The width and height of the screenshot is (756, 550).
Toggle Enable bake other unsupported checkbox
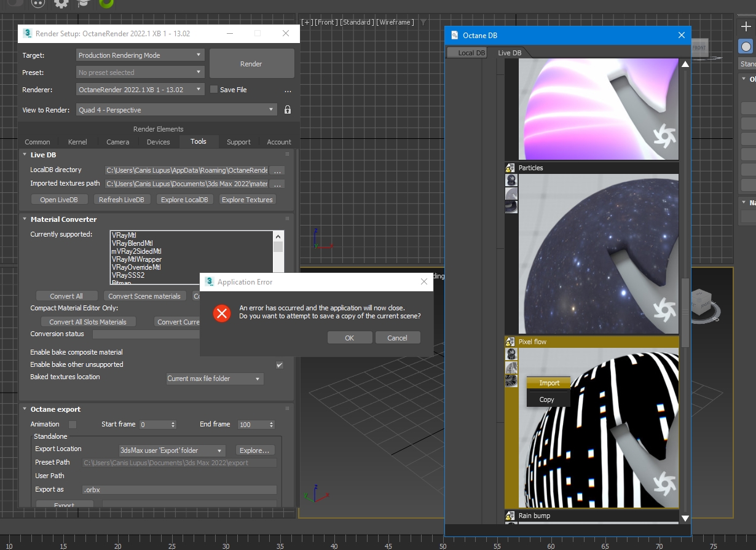tap(280, 365)
